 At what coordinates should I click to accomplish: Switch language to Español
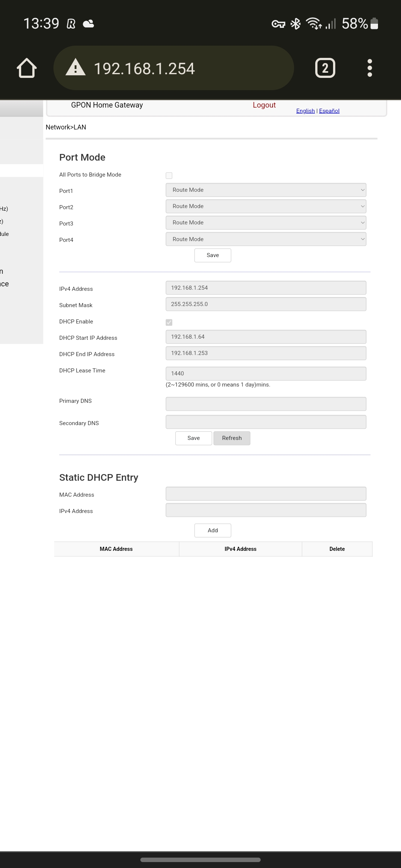(329, 111)
